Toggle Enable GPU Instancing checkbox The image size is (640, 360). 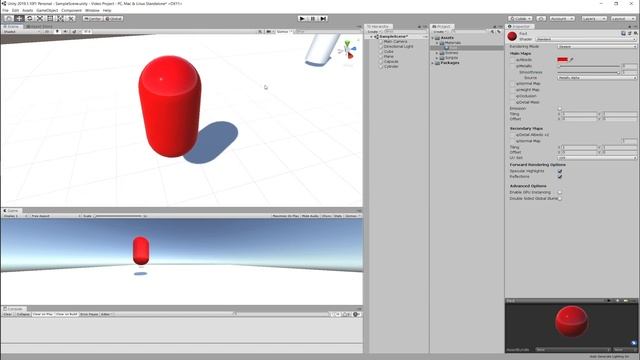tap(560, 192)
